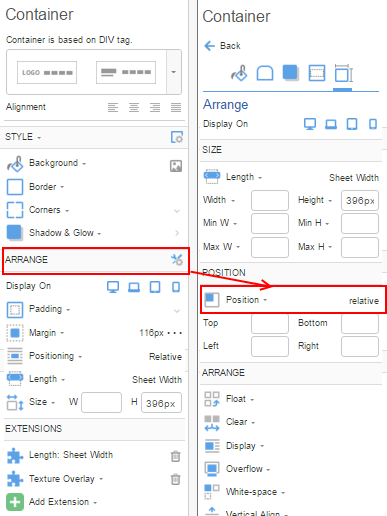The image size is (387, 516).
Task: Click the Clear icon
Action: click(212, 423)
